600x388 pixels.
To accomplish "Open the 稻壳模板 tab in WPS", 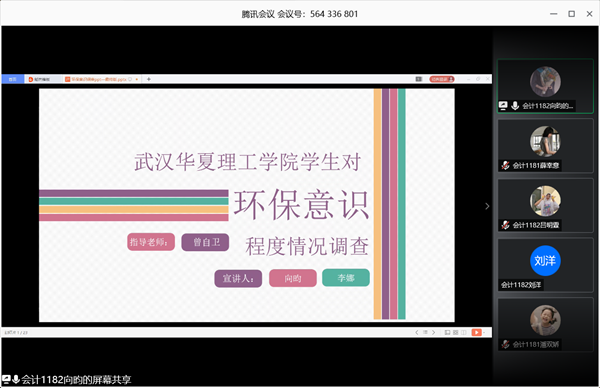I will click(x=43, y=79).
